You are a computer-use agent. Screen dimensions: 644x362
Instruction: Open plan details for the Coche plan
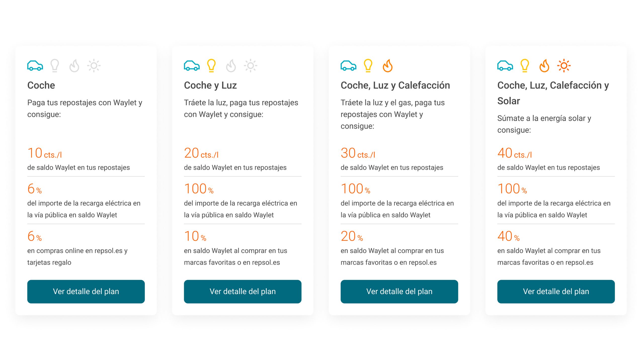pos(86,292)
